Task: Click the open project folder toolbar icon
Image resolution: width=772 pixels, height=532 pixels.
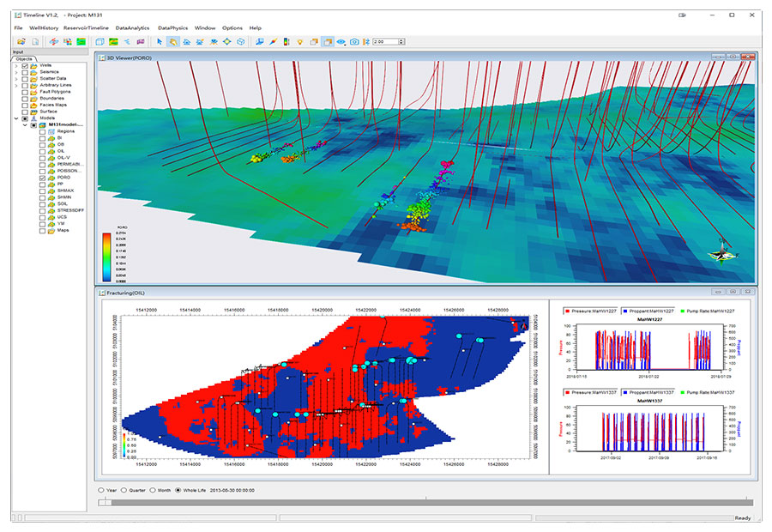Action: [x=21, y=42]
